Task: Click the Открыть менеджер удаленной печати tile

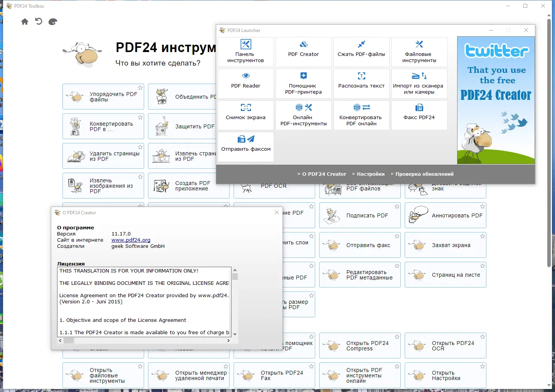Action: [189, 375]
